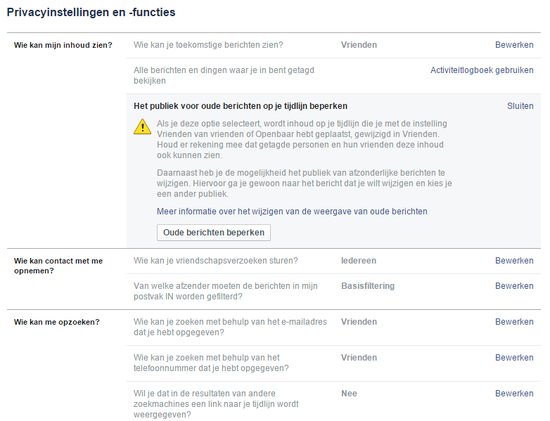Edit the Basisfiltering inbox setting

(514, 286)
